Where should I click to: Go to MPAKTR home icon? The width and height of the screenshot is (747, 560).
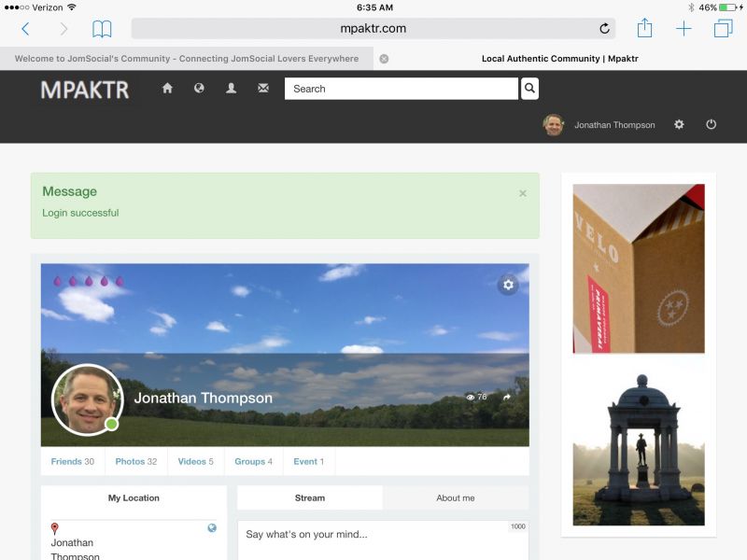[x=168, y=89]
